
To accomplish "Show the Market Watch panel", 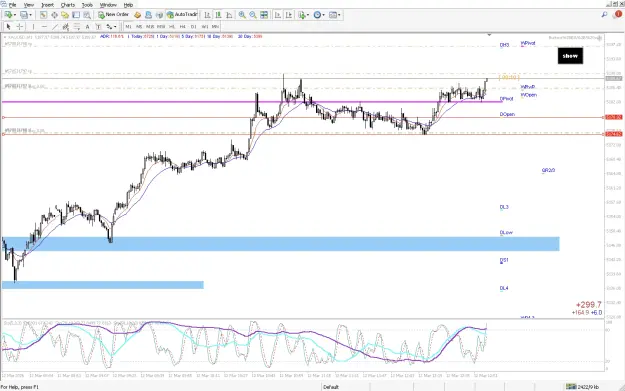I will point(43,15).
